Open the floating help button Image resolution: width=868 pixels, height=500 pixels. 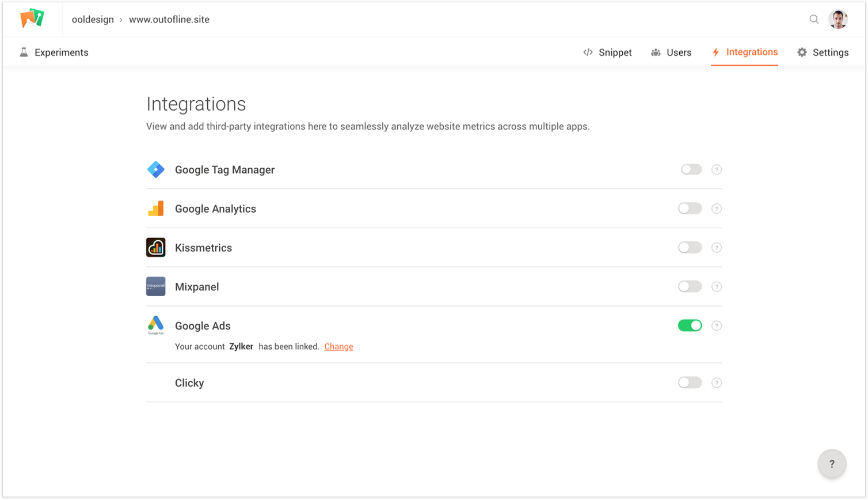click(x=832, y=464)
